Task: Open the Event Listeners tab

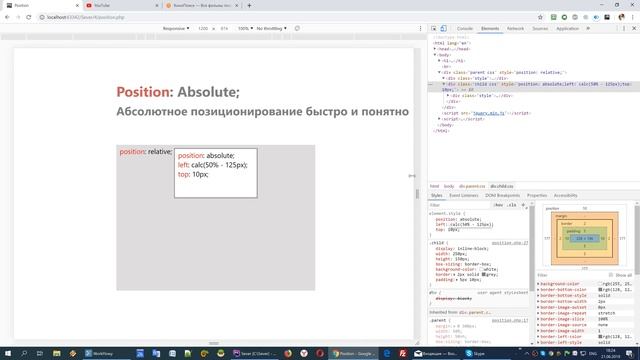Action: 464,196
